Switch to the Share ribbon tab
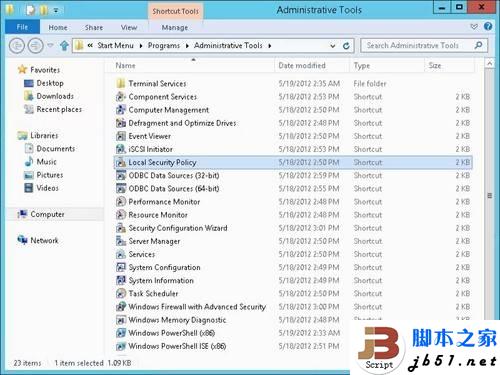Image resolution: width=500 pixels, height=375 pixels. coord(94,27)
